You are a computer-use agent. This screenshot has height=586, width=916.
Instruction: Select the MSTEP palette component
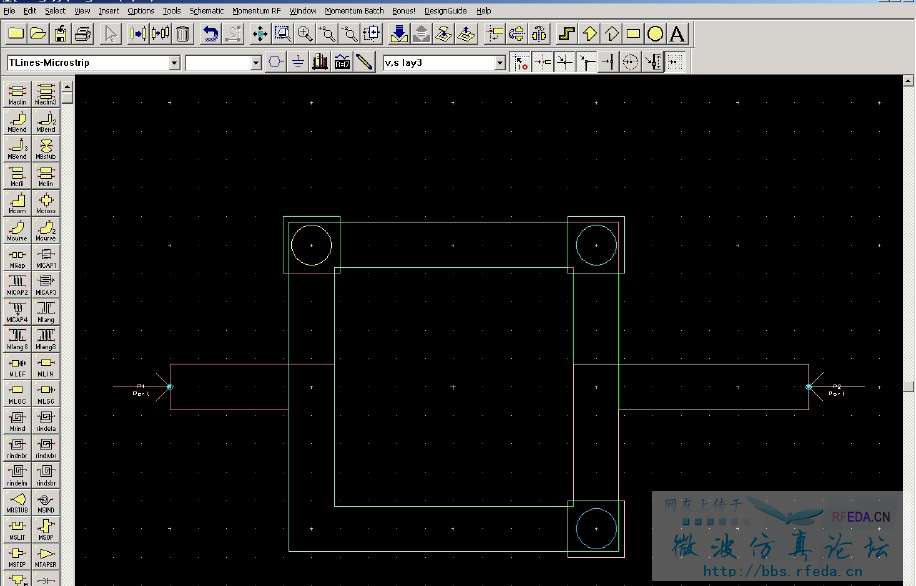(17, 557)
